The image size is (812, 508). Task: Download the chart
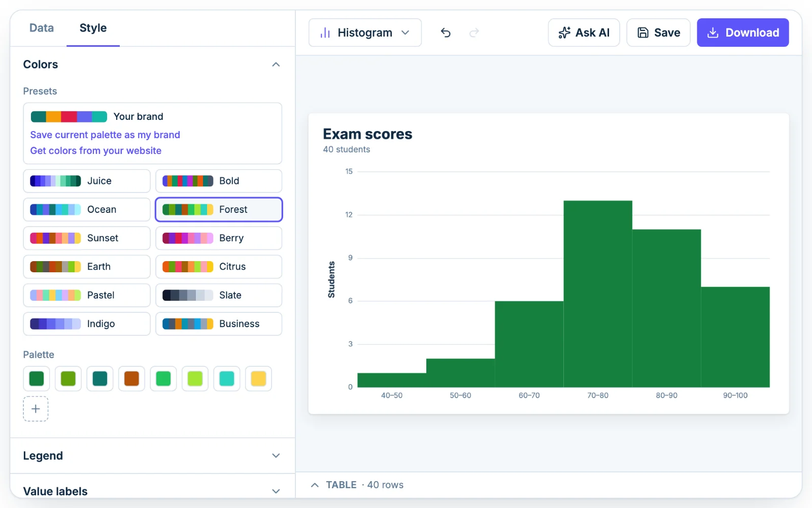[742, 33]
